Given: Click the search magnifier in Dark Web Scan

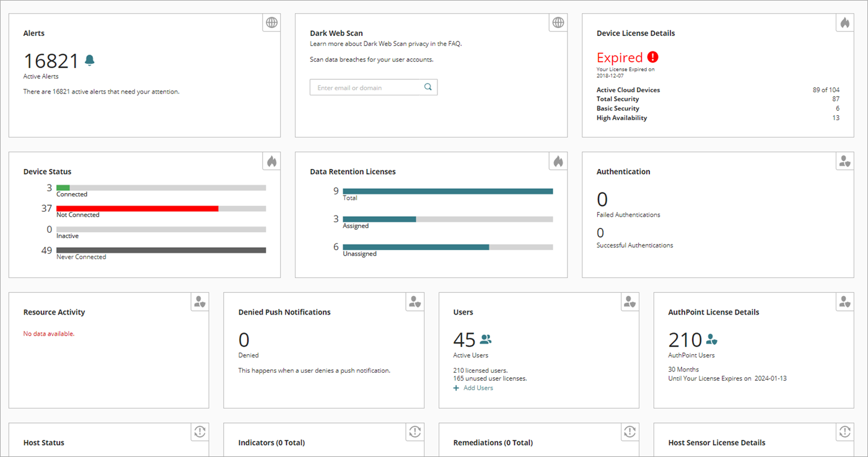Looking at the screenshot, I should [x=427, y=87].
